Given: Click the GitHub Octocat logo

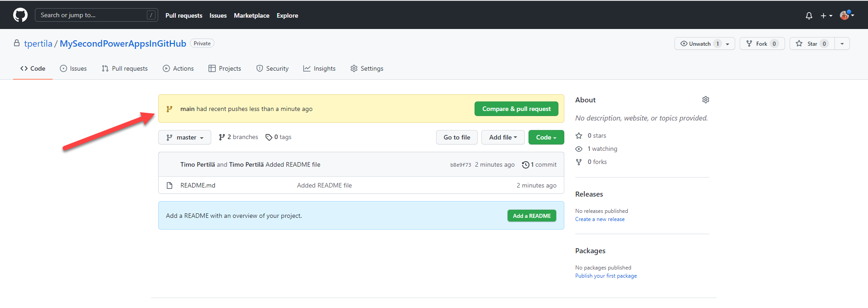Looking at the screenshot, I should pyautogui.click(x=20, y=15).
